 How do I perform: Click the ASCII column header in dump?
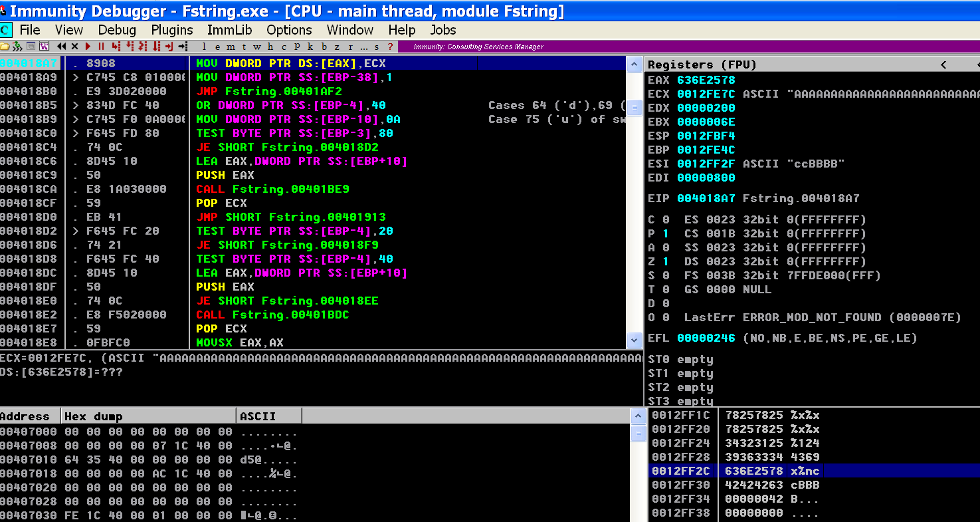[269, 416]
